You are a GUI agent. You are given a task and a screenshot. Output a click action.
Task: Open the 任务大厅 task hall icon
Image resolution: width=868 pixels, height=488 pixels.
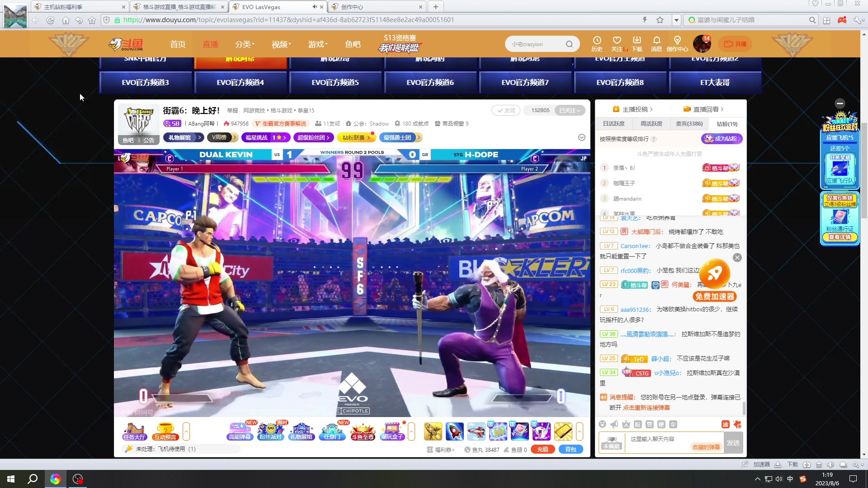[x=134, y=432]
